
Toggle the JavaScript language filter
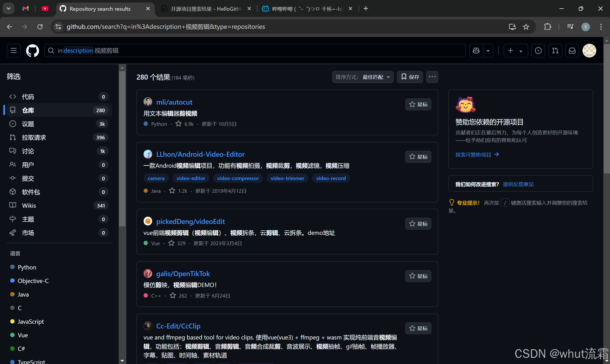click(31, 321)
